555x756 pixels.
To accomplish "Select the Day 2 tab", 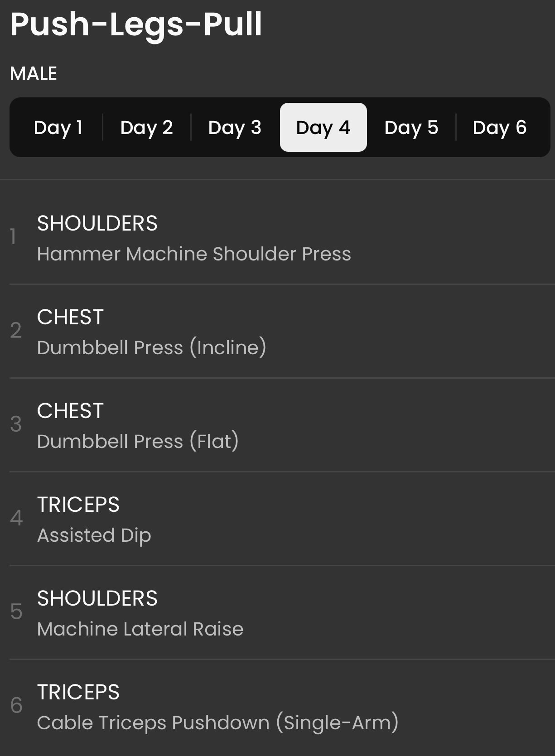I will (x=146, y=128).
